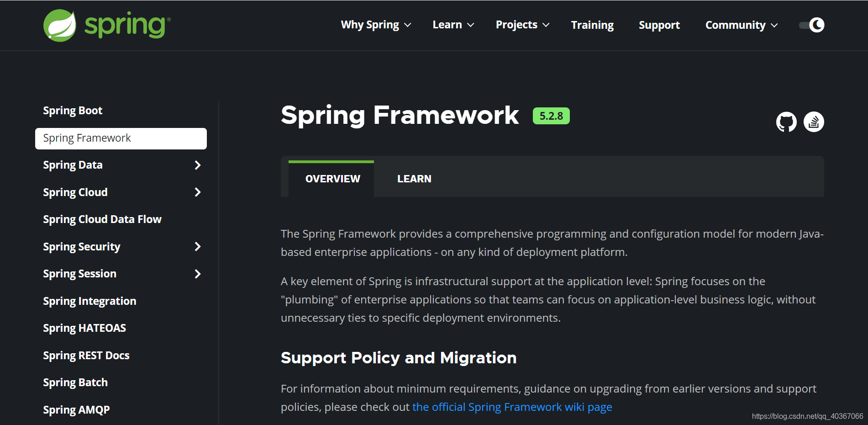Open Spring Batch project link
The image size is (868, 425).
pyautogui.click(x=75, y=382)
